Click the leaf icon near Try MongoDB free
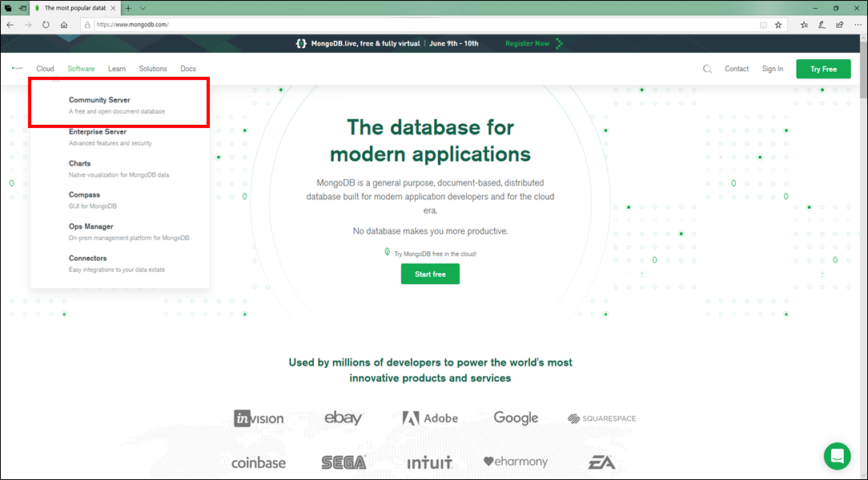 (387, 252)
